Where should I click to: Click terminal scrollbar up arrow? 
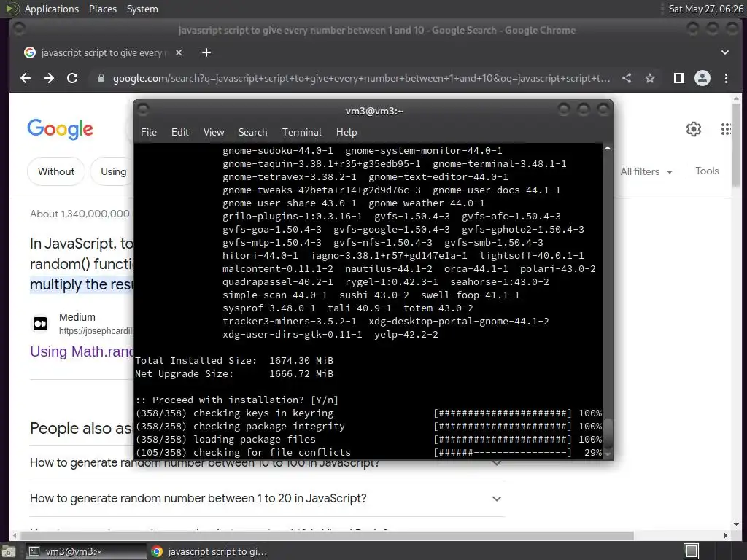tap(608, 148)
